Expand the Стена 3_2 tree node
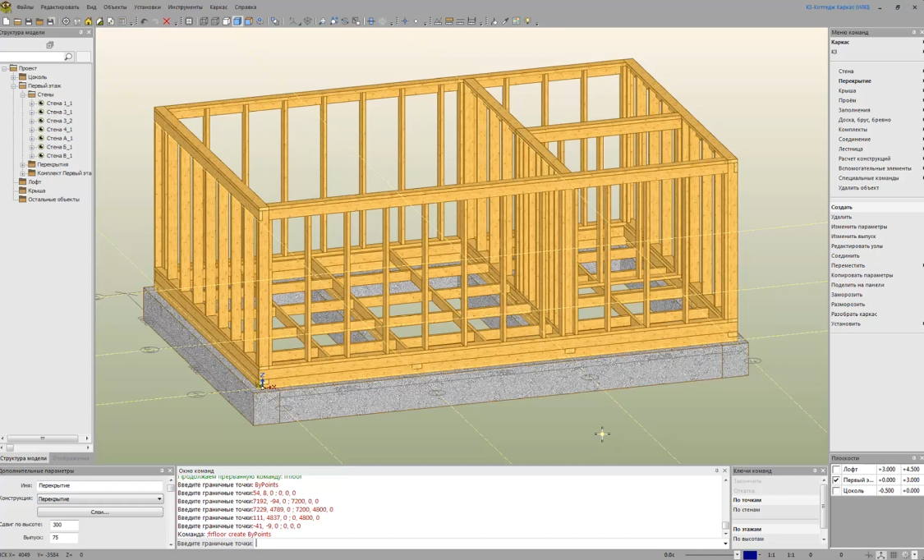924x560 pixels. pyautogui.click(x=32, y=121)
